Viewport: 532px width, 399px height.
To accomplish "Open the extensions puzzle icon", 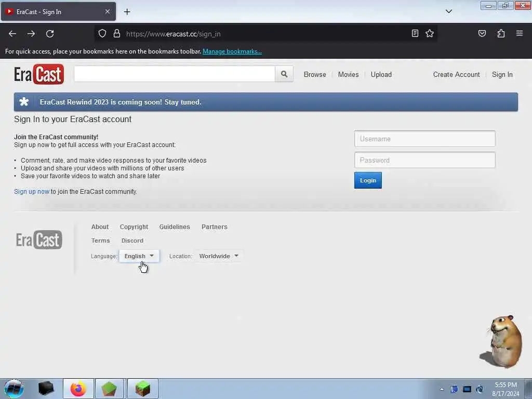I will 501,33.
